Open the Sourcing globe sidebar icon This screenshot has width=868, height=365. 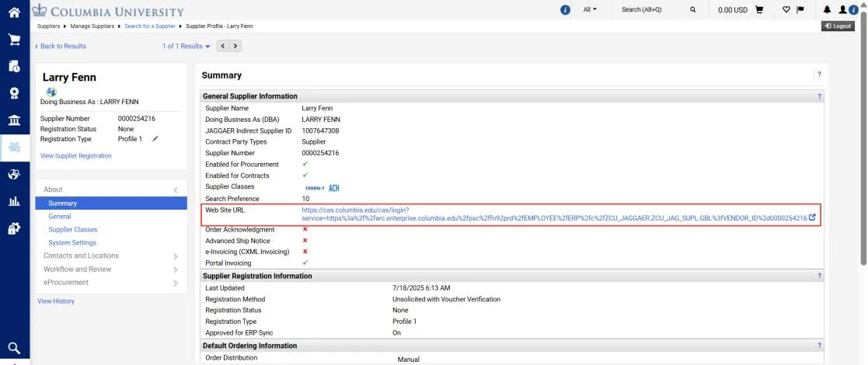tap(15, 174)
